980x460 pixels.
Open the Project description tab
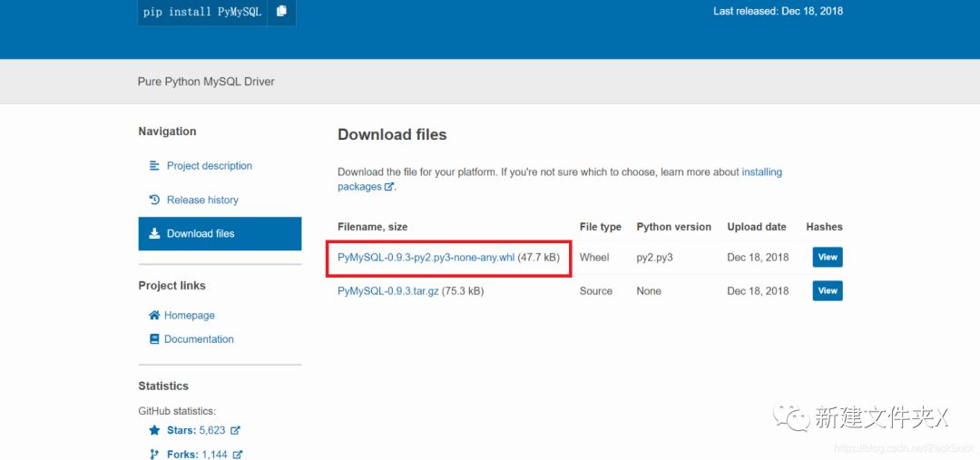[210, 166]
